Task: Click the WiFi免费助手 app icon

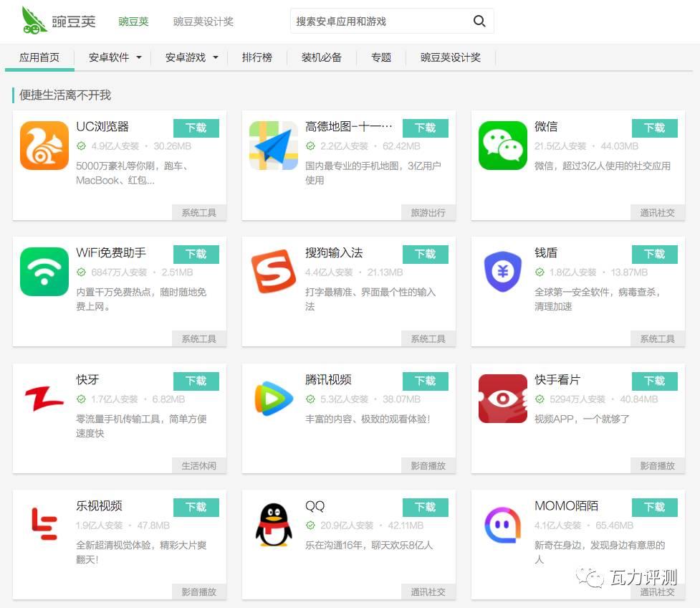Action: tap(44, 272)
